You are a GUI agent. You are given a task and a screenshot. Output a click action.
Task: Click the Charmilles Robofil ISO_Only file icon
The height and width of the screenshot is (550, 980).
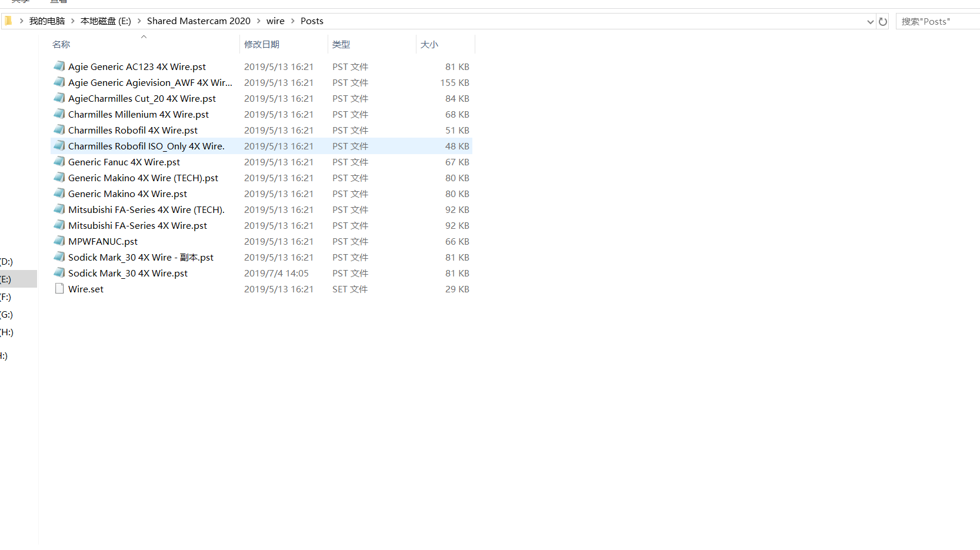59,145
